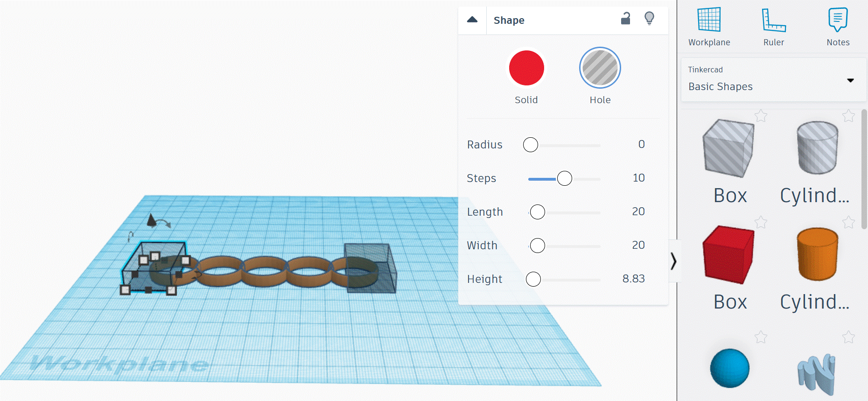Open the Basic Shapes library dropdown
Image resolution: width=868 pixels, height=401 pixels.
(x=774, y=80)
